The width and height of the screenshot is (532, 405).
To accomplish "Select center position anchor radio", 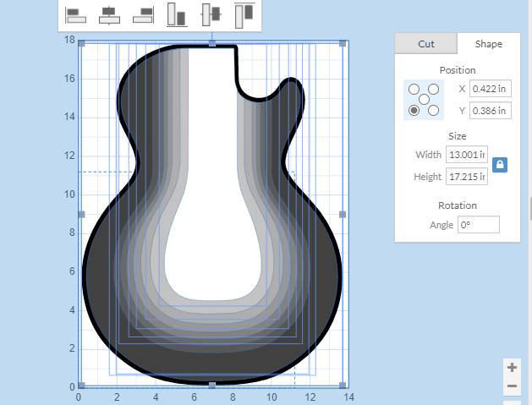I will (424, 100).
